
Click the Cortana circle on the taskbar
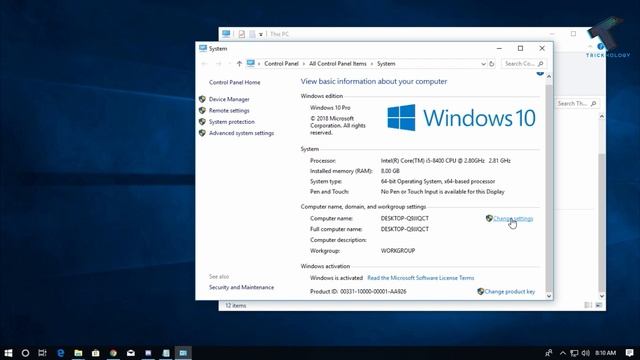[25, 353]
